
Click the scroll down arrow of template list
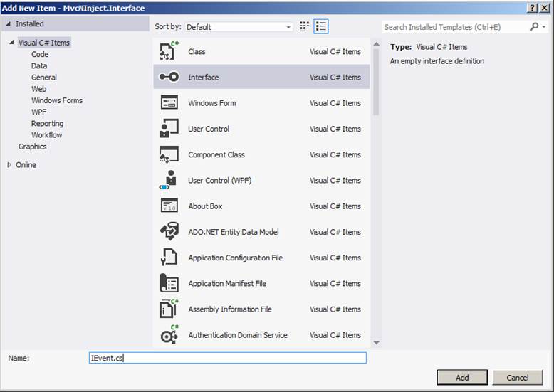point(376,343)
